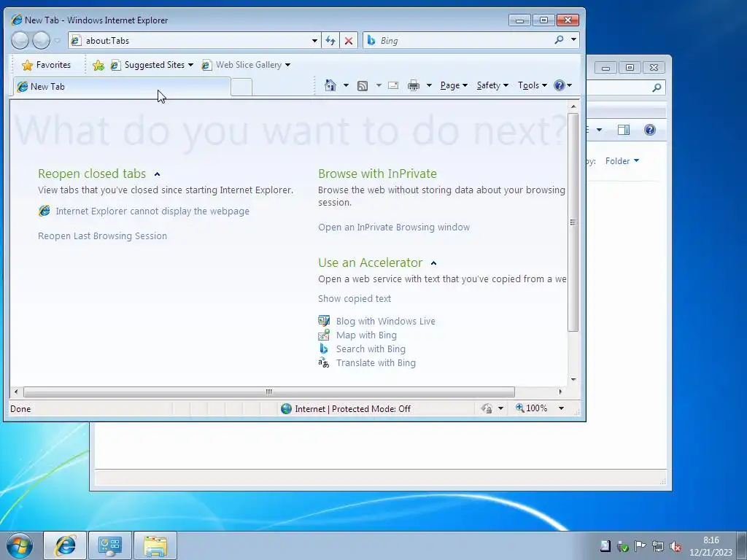
Task: Collapse the Reopen closed tabs section
Action: 158,174
